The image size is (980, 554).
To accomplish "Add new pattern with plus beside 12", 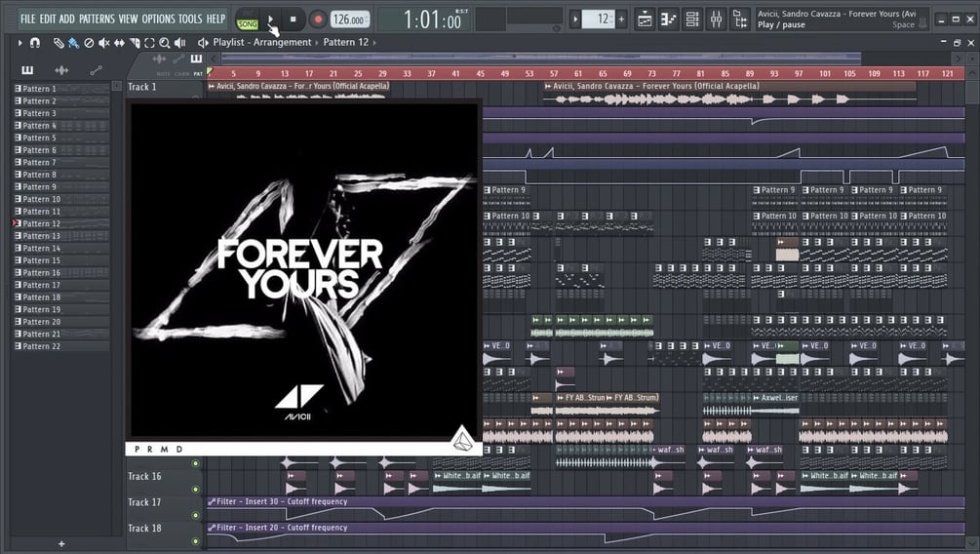I will coord(621,20).
